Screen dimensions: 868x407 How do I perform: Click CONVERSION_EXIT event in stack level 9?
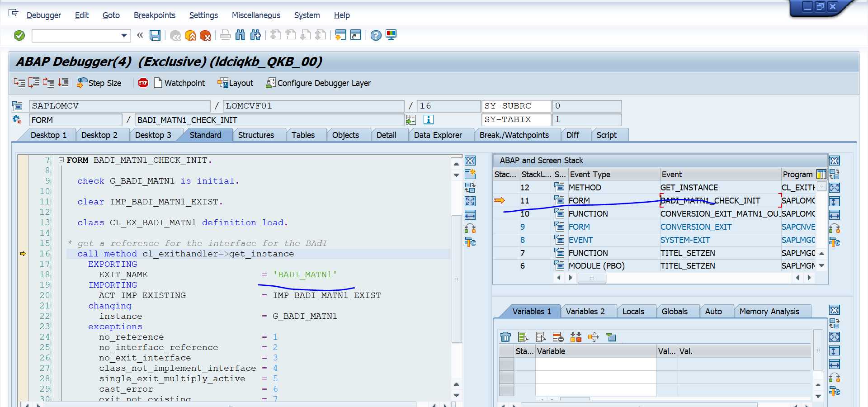coord(696,227)
